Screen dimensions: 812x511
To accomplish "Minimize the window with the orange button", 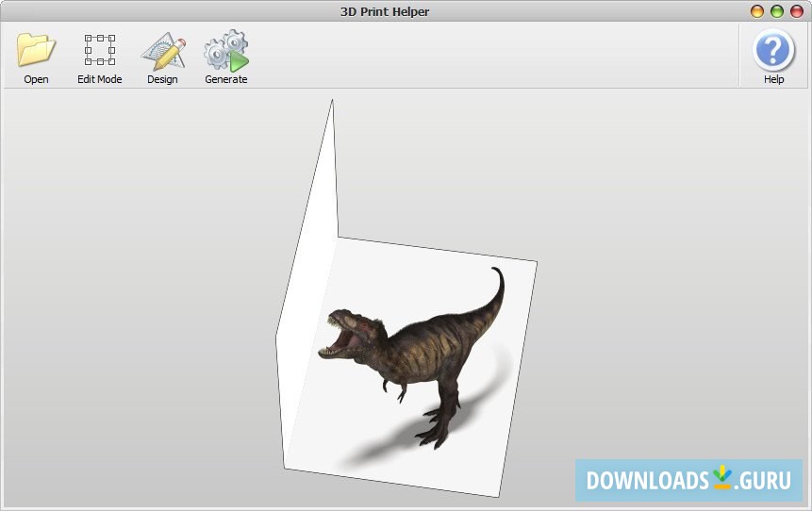I will (757, 11).
